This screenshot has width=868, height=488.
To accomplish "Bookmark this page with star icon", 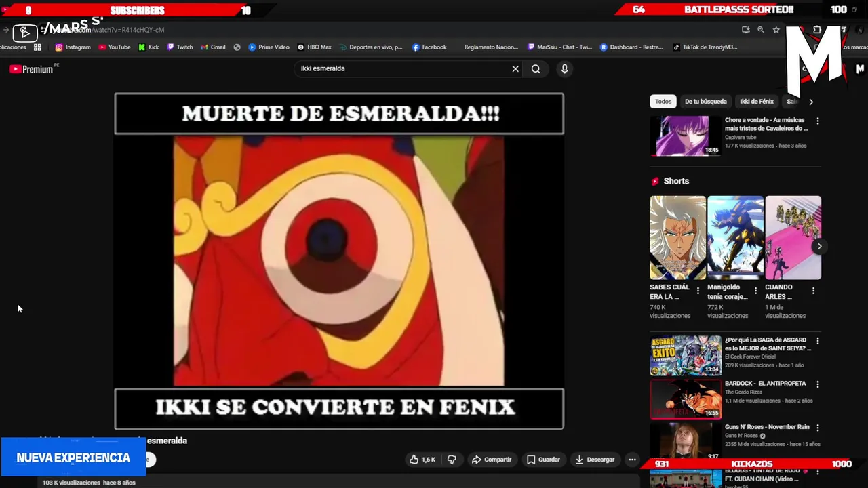I will pos(776,30).
